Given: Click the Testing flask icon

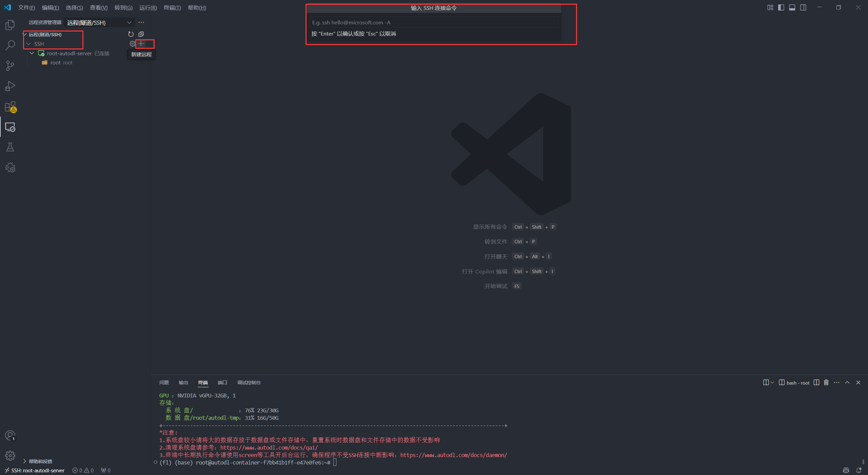Looking at the screenshot, I should (10, 147).
